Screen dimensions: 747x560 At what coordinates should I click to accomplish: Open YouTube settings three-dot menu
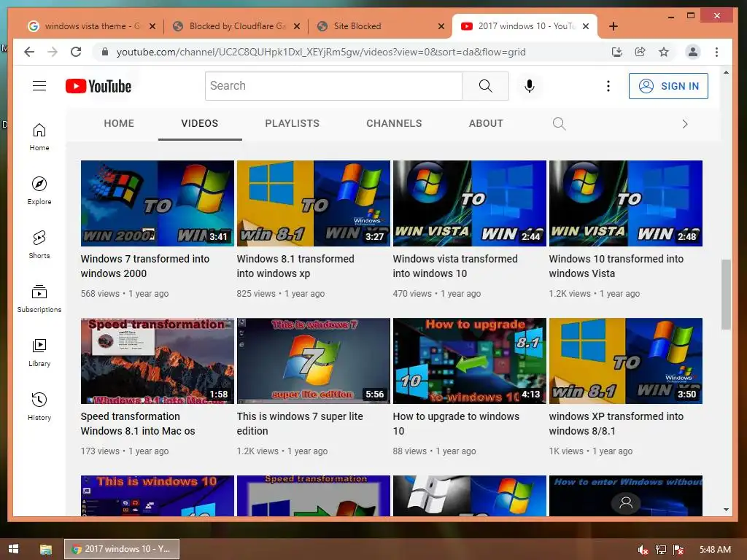[x=608, y=86]
